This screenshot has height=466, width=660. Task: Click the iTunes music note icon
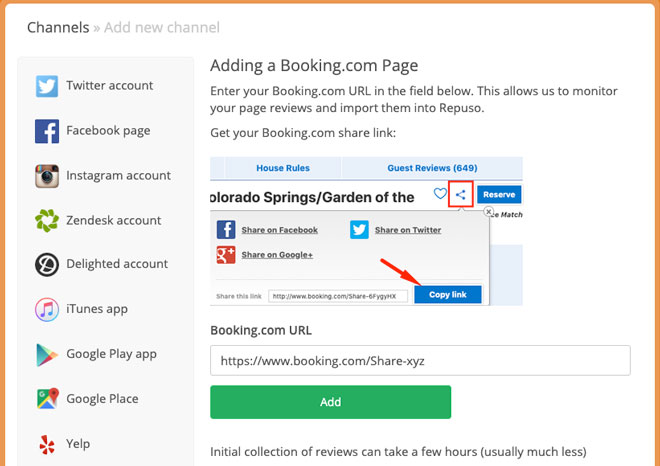[x=47, y=309]
